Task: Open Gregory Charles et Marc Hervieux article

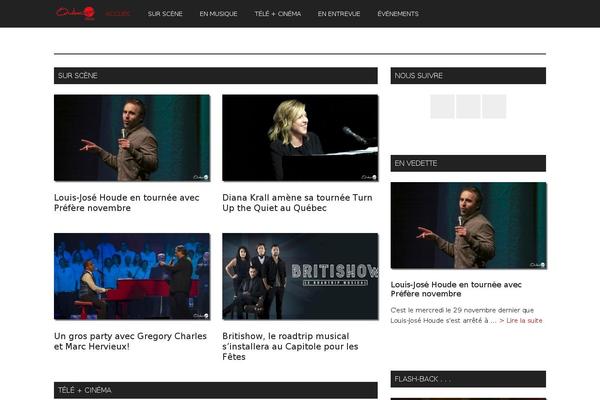Action: tap(130, 341)
